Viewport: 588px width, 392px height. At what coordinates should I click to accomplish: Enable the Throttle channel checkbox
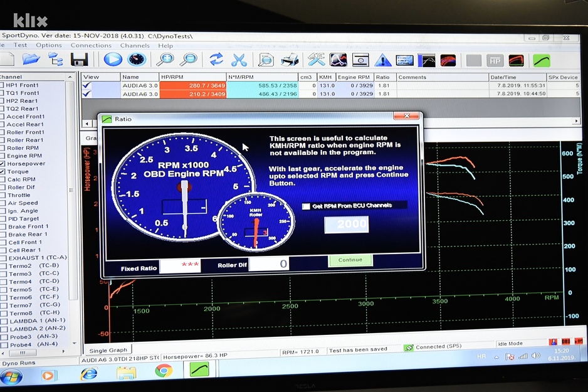coord(3,195)
